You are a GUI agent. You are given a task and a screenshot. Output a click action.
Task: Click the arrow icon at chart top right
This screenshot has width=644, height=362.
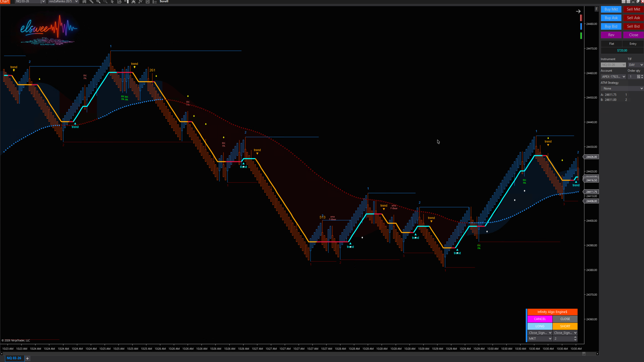click(578, 11)
